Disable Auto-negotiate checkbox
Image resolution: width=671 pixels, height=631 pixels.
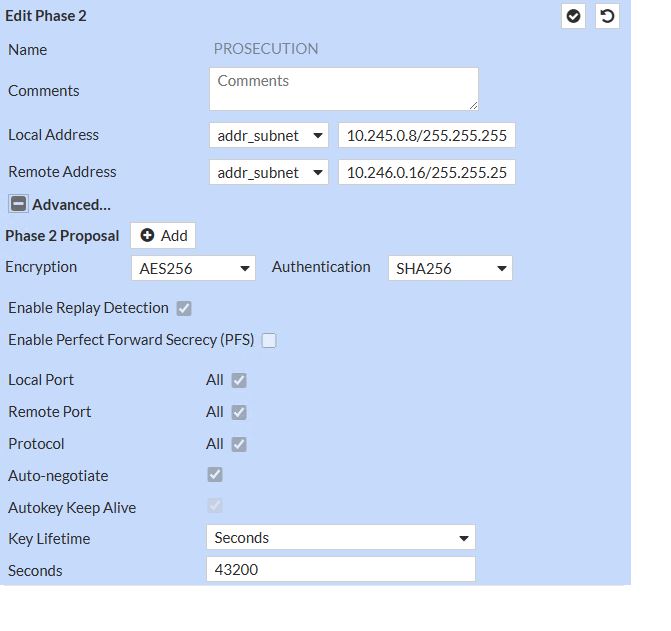215,475
